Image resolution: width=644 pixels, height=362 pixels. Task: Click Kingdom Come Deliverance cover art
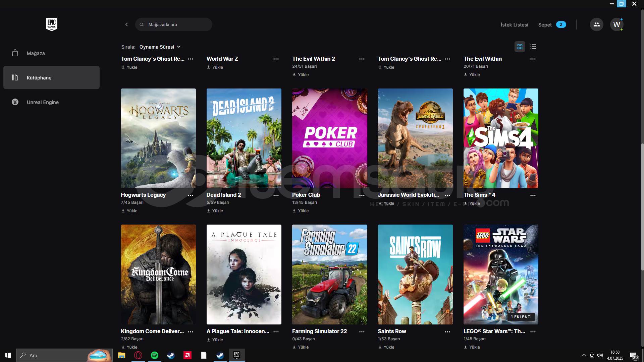coord(158,275)
